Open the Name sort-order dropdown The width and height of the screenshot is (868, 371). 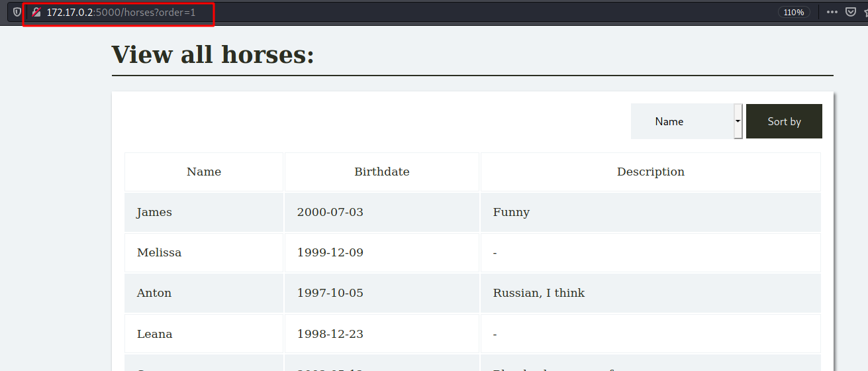click(x=687, y=121)
